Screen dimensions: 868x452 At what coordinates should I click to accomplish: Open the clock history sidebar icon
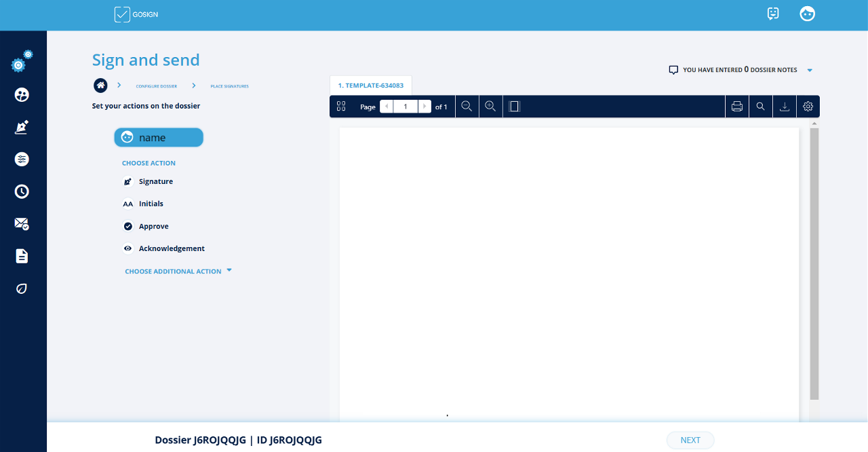click(x=22, y=192)
